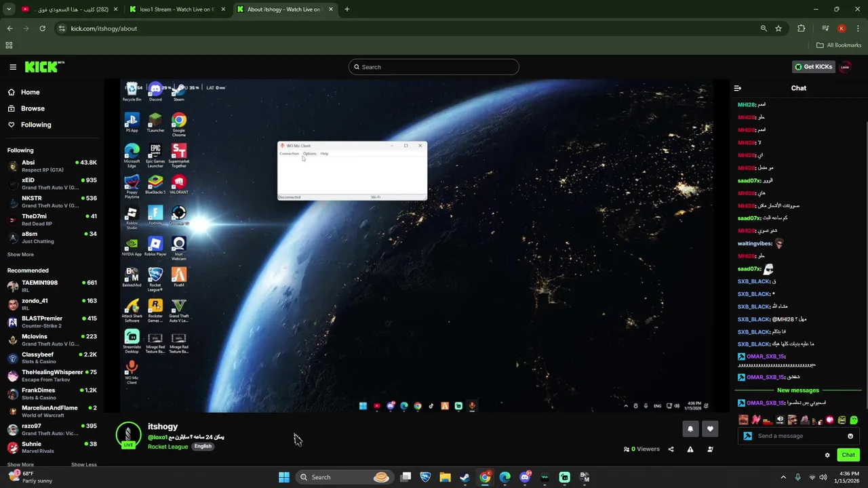Open File Explorer from the taskbar
Image resolution: width=868 pixels, height=488 pixels.
pyautogui.click(x=445, y=477)
